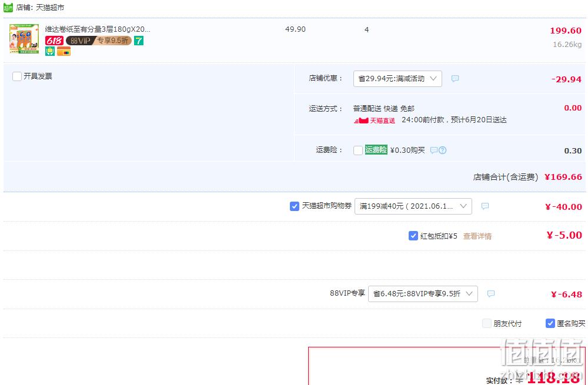Click the note icon in the 运费险 row
The height and width of the screenshot is (385, 588).
coord(434,150)
